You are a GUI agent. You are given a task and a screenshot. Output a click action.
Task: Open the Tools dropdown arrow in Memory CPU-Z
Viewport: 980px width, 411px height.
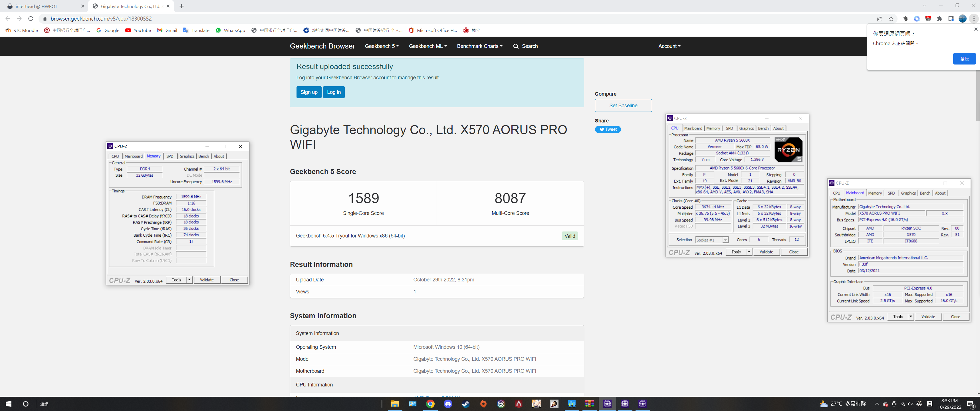(189, 280)
